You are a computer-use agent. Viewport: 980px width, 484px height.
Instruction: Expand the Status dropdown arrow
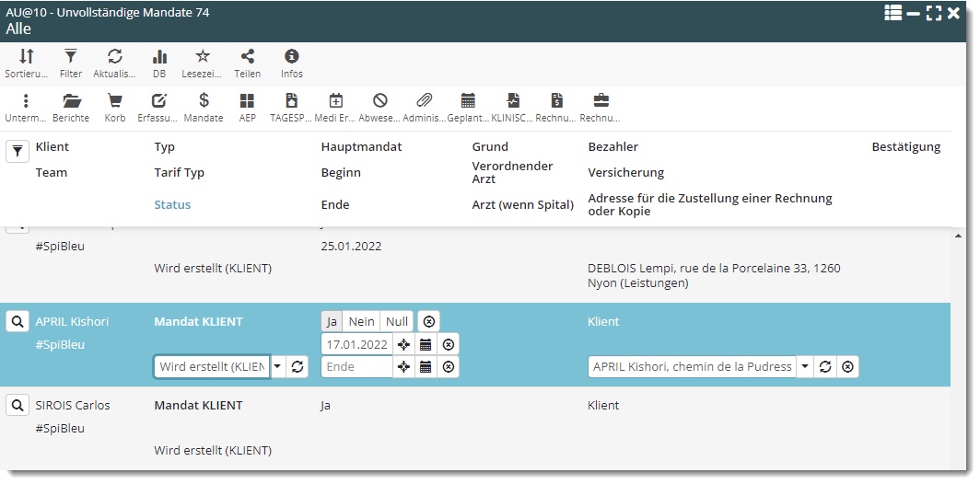point(278,366)
